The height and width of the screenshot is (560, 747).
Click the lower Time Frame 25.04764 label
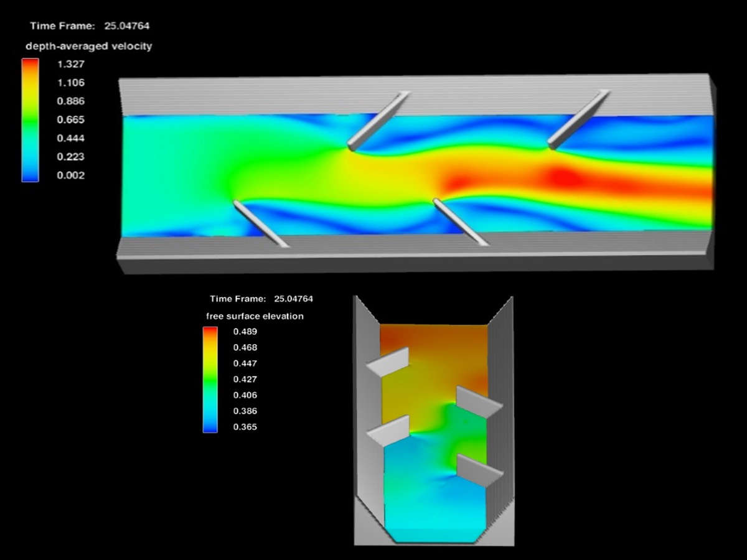(x=261, y=299)
